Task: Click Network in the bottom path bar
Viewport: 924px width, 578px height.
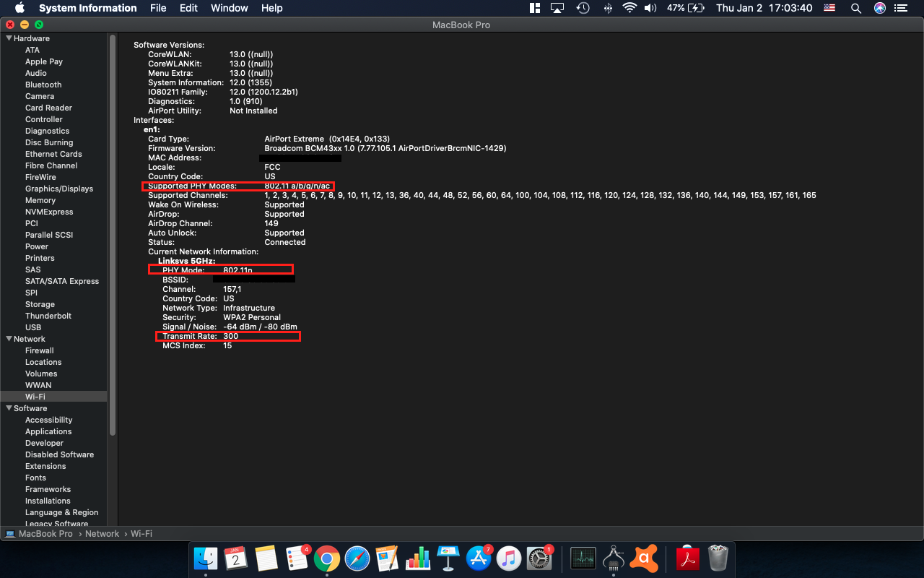Action: point(102,534)
